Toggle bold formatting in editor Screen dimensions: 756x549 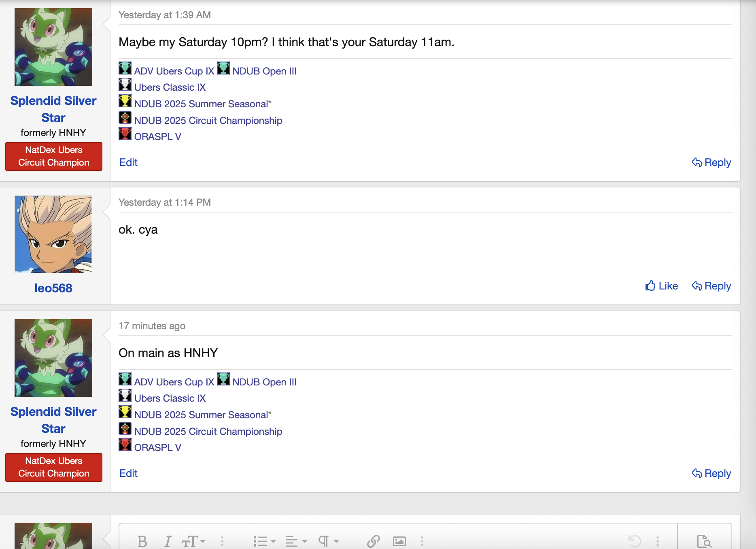point(142,541)
